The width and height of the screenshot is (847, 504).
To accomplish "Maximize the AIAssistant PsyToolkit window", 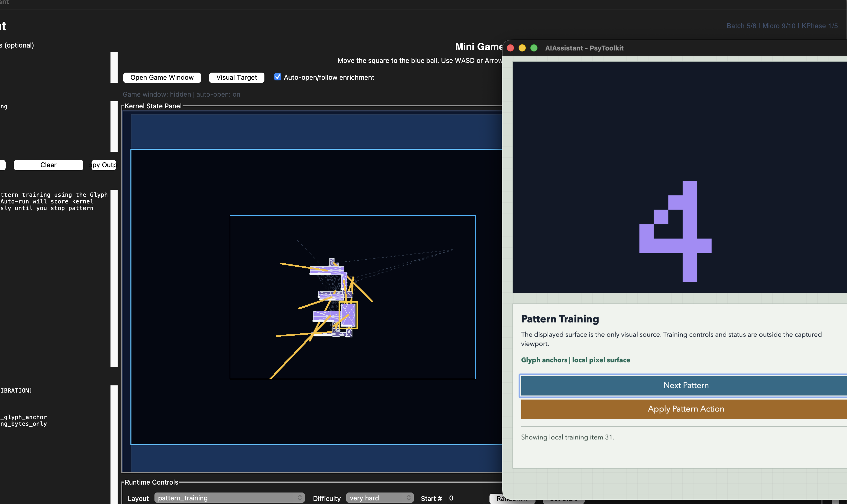I will click(x=534, y=48).
